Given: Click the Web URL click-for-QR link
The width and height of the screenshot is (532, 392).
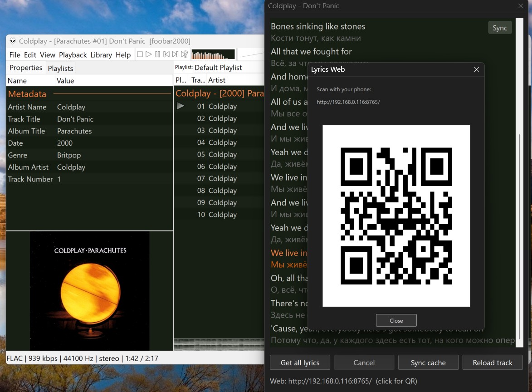Looking at the screenshot, I should pos(343,381).
